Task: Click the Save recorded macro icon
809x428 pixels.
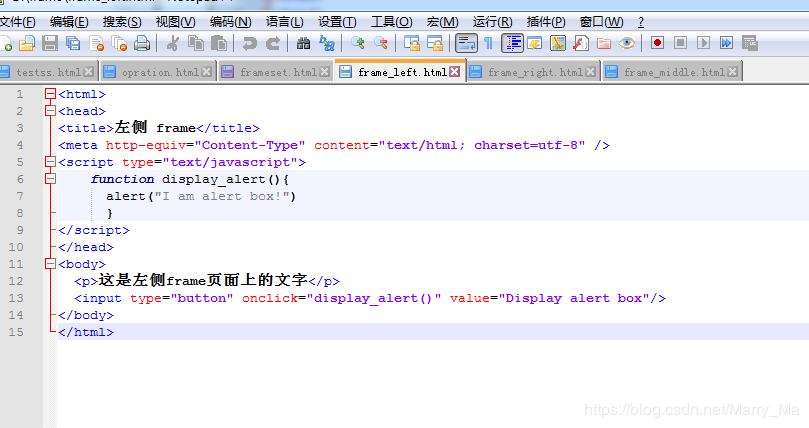Action: [x=749, y=43]
